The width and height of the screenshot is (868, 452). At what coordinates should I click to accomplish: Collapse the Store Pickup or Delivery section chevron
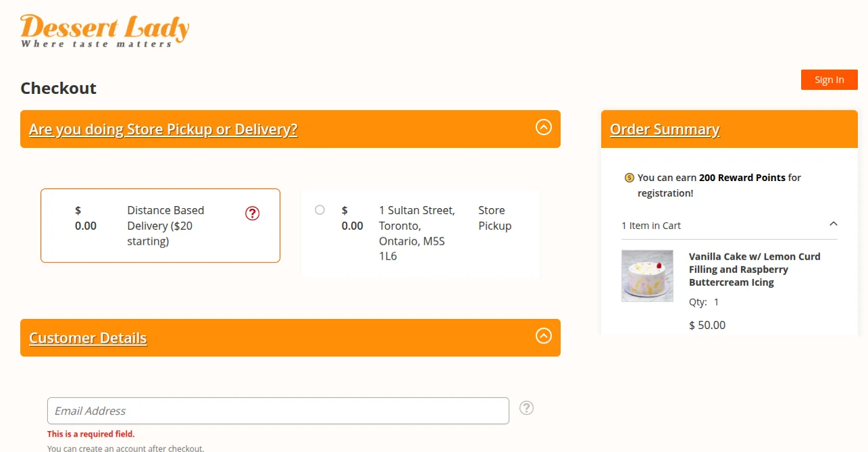click(543, 127)
